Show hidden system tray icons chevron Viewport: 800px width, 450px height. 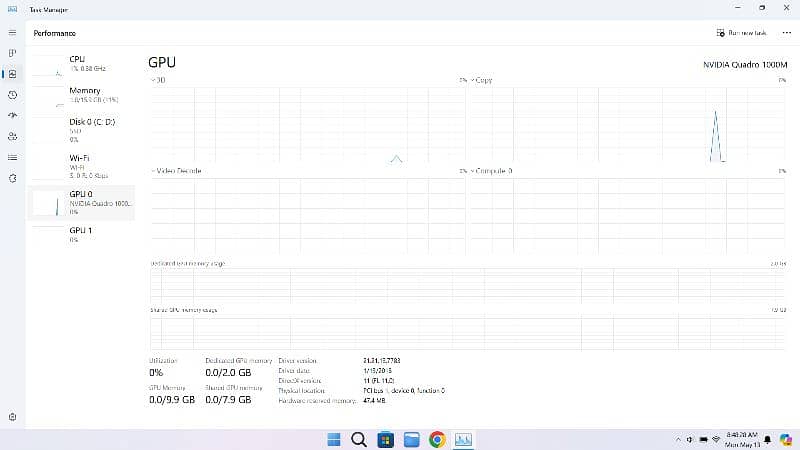pyautogui.click(x=678, y=439)
